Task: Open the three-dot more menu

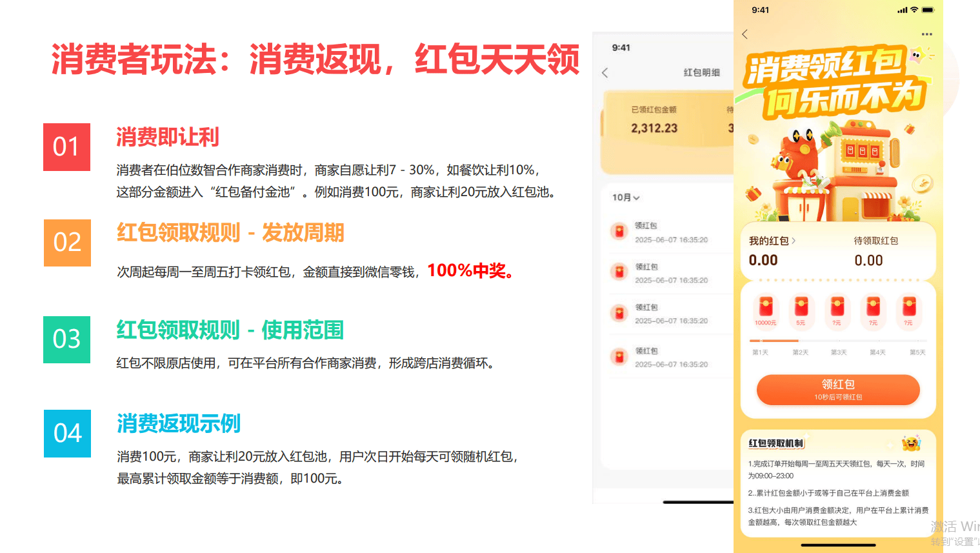Action: pos(926,34)
